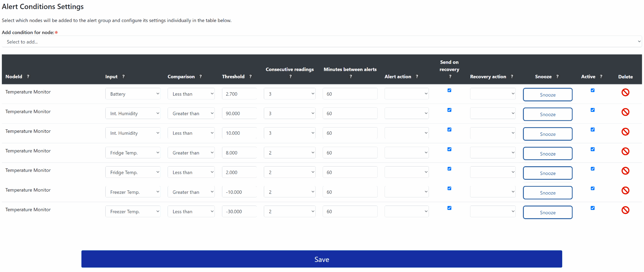Delete the Battery condition row
The width and height of the screenshot is (644, 272).
tap(625, 92)
